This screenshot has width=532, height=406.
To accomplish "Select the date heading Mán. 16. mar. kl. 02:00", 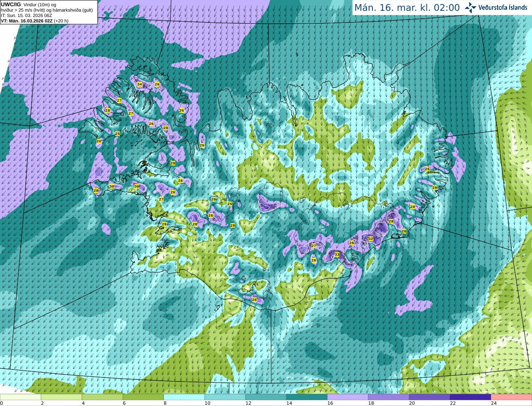I will 407,8.
